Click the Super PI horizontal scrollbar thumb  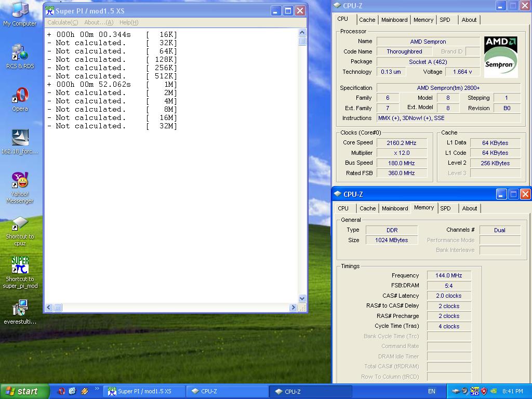[x=58, y=308]
